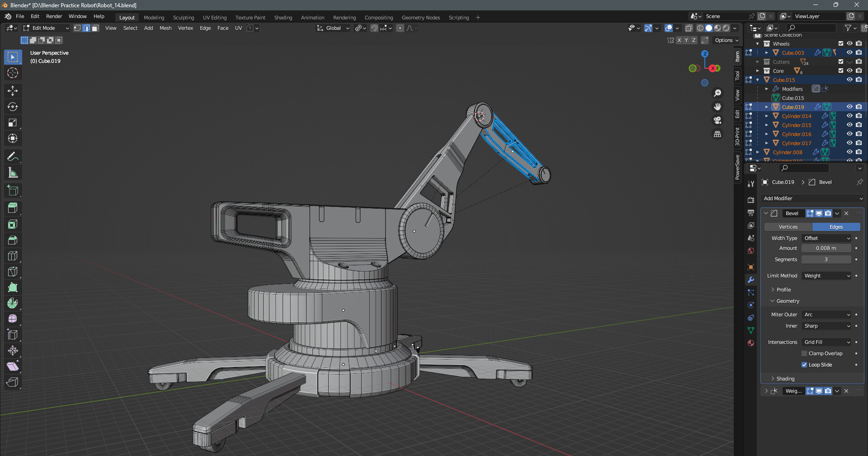Open the Material Properties tab
This screenshot has width=868, height=456.
pyautogui.click(x=751, y=343)
